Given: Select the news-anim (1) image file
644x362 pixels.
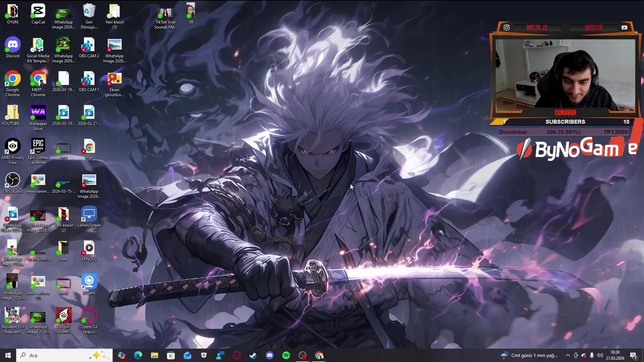Looking at the screenshot, I should 38,287.
